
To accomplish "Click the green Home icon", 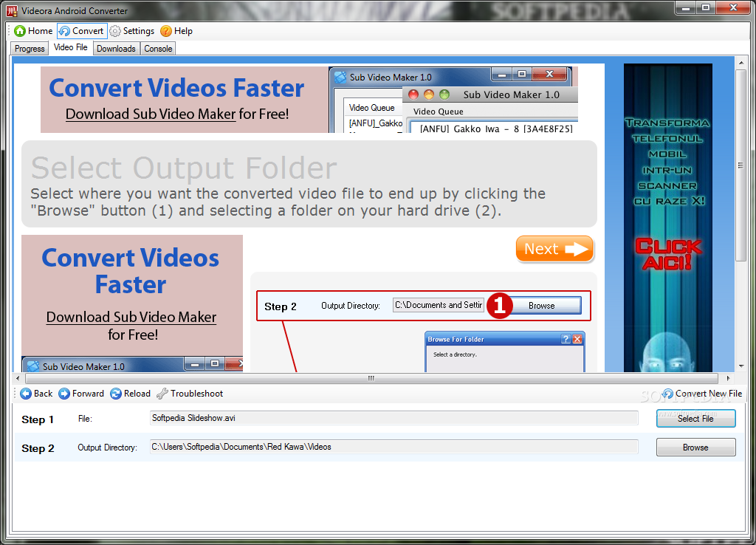I will coord(20,31).
